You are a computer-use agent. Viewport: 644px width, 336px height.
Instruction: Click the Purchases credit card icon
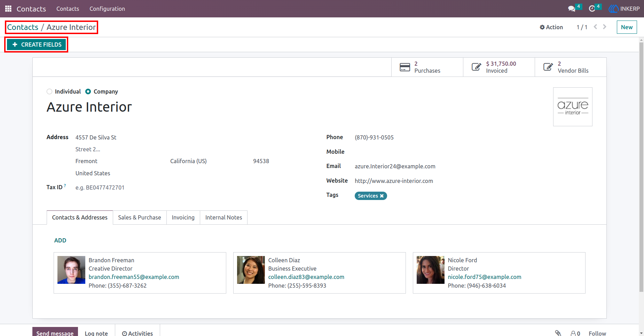coord(405,67)
